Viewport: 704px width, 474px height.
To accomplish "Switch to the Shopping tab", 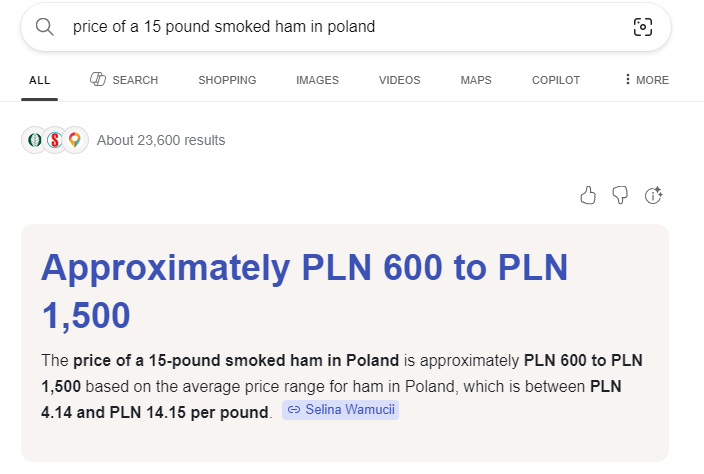I will point(227,80).
